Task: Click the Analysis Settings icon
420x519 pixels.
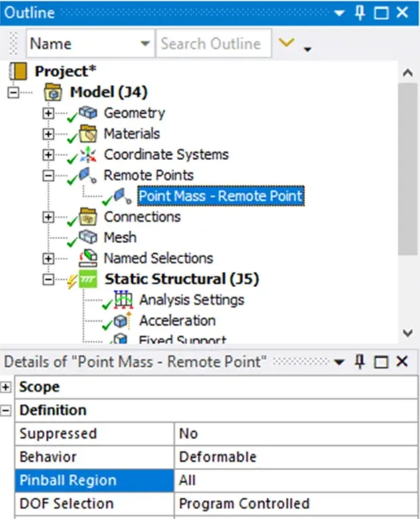Action: (124, 300)
